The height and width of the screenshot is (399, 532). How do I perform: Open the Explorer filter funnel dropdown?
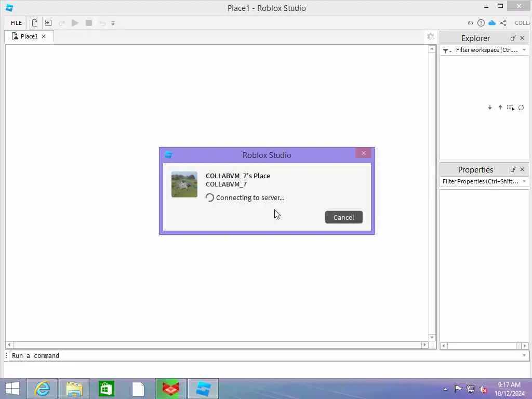447,50
